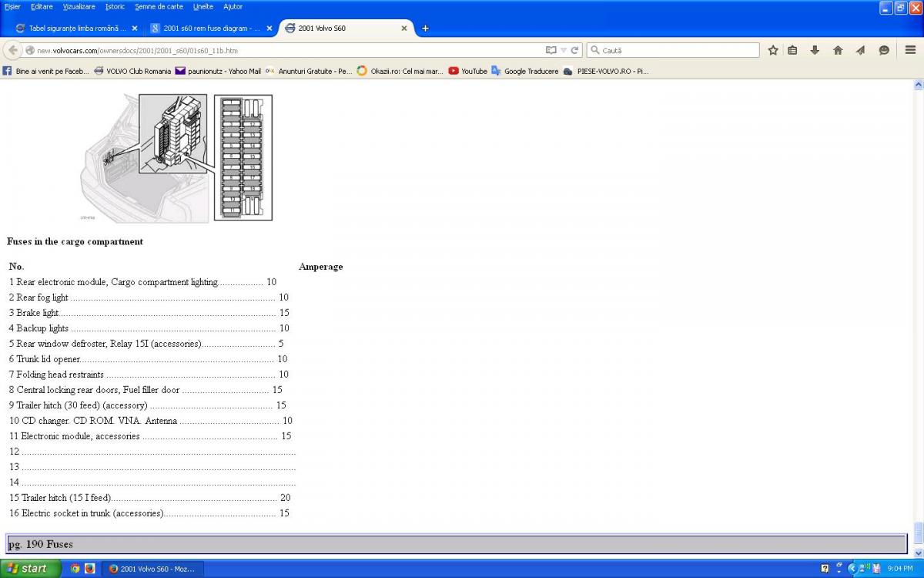
Task: Open 'Okazii.ro: Cel mai mar...' bookmark
Action: (x=400, y=71)
